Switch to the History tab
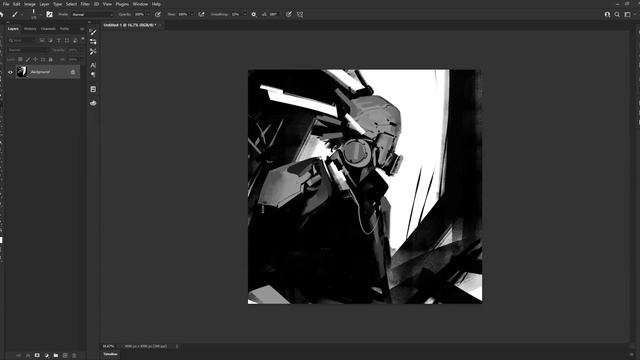This screenshot has height=360, width=640. coord(30,29)
